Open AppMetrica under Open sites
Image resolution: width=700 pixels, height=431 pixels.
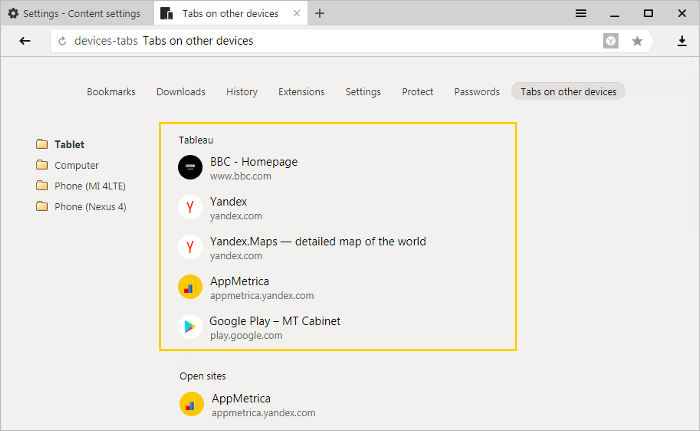pyautogui.click(x=241, y=398)
